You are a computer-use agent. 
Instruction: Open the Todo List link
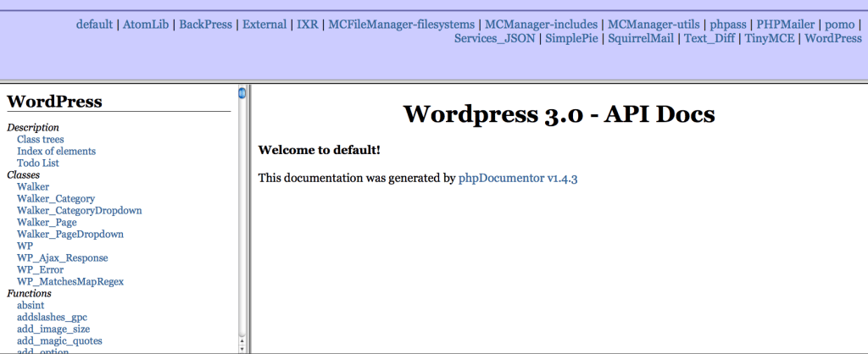click(x=37, y=163)
